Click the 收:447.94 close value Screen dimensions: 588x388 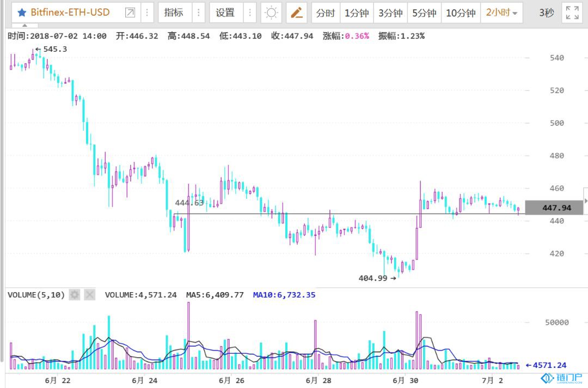[x=292, y=36]
